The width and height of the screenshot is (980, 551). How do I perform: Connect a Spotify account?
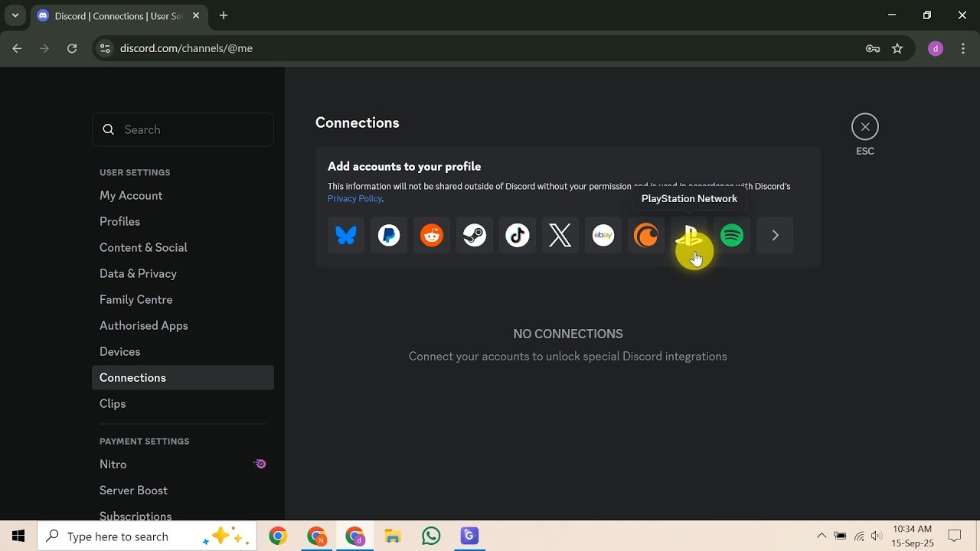(732, 236)
